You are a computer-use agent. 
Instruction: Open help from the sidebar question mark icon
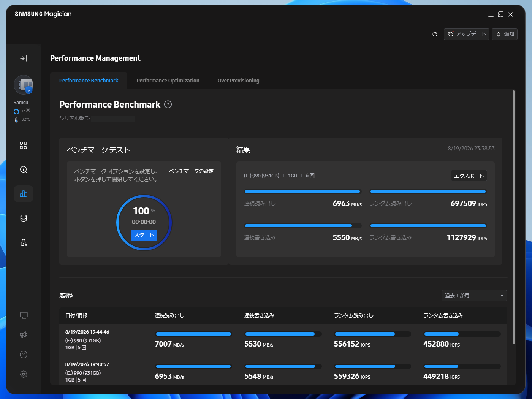click(x=24, y=355)
